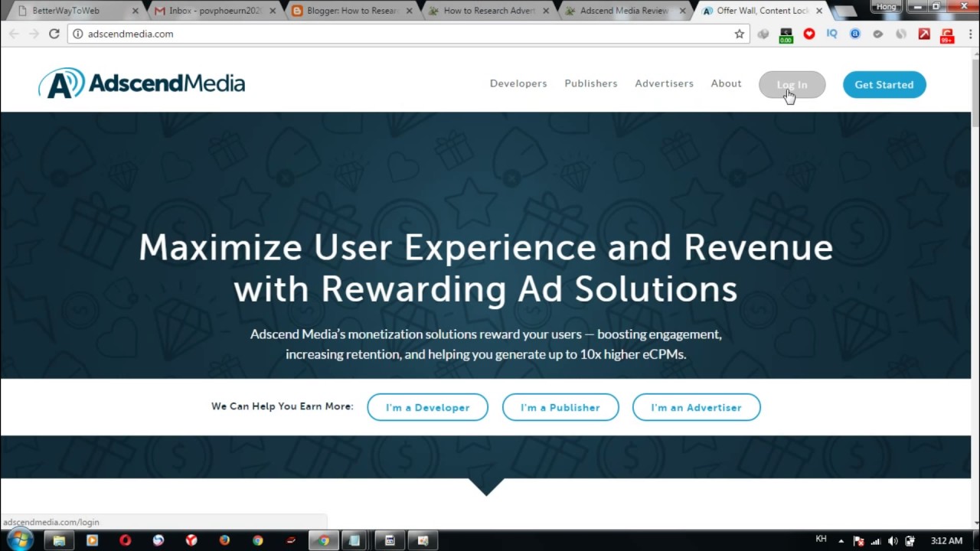
Task: Click the gray globe extension icon
Action: pos(763,34)
